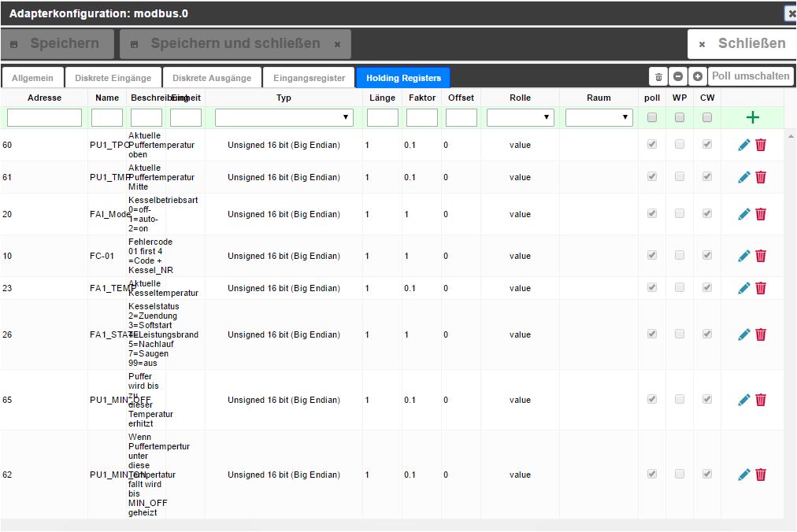Click the Typ column header
This screenshot has width=797, height=532.
pyautogui.click(x=284, y=98)
